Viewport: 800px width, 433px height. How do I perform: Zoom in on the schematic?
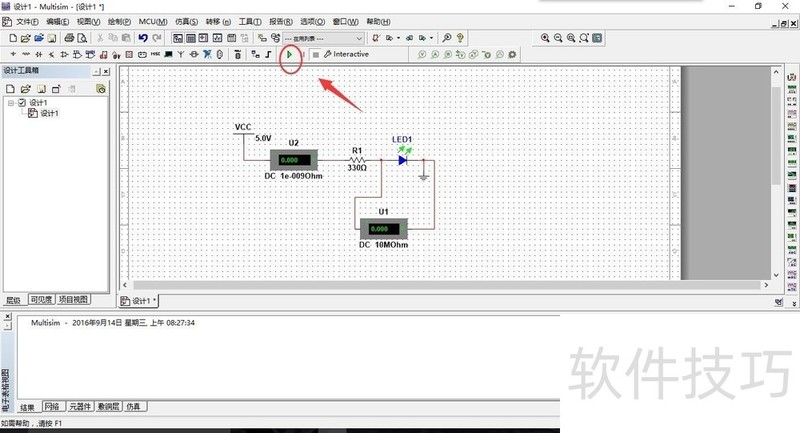click(545, 38)
